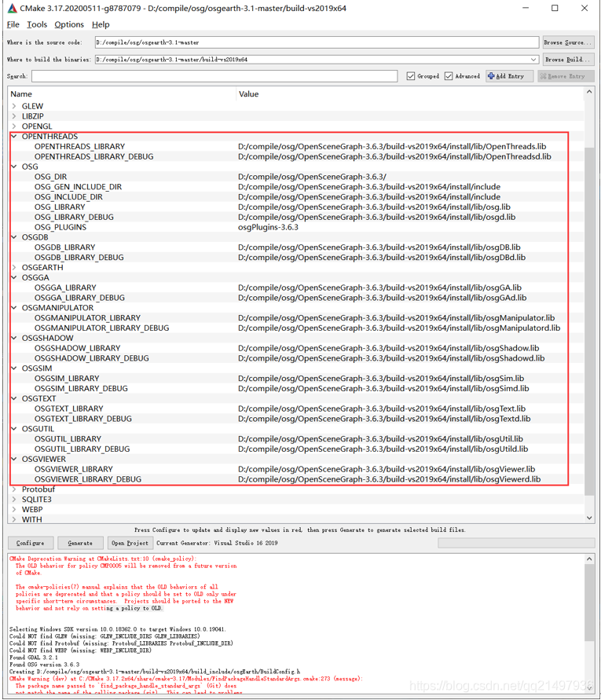Viewport: 601px width, 700px height.
Task: Click the cache list scroll-down arrow
Action: [x=589, y=518]
